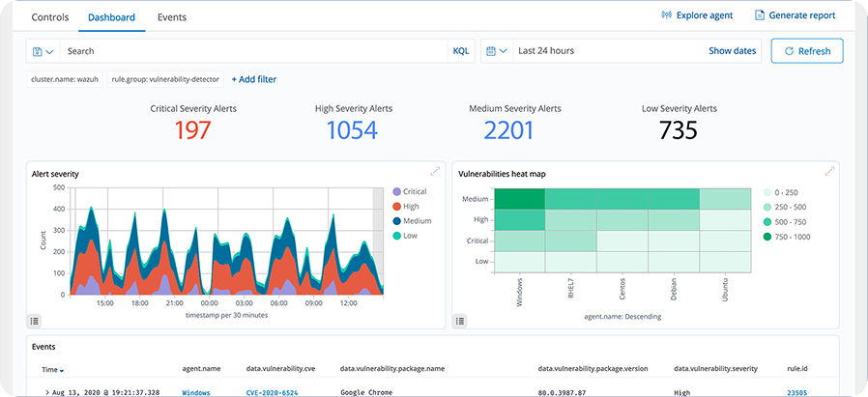This screenshot has height=397, width=868.
Task: Expand the Vulnerabilities heat map panel fullscreen
Action: [x=829, y=171]
